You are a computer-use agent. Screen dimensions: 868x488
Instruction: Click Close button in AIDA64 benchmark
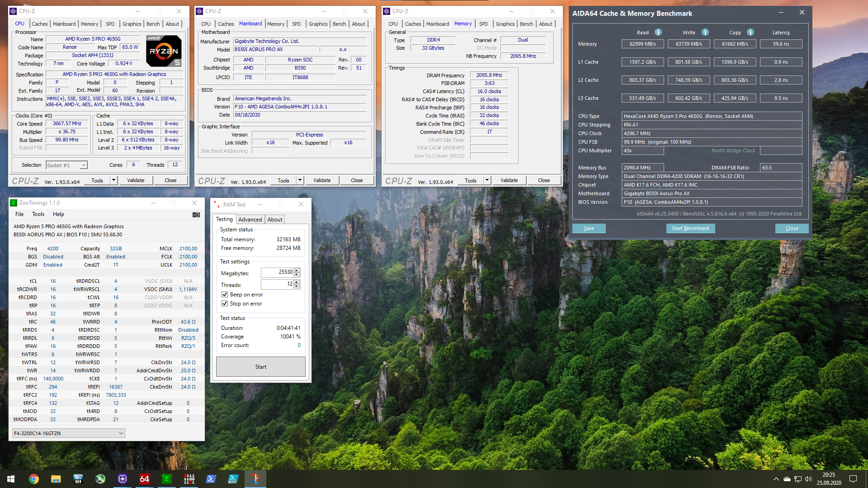792,228
